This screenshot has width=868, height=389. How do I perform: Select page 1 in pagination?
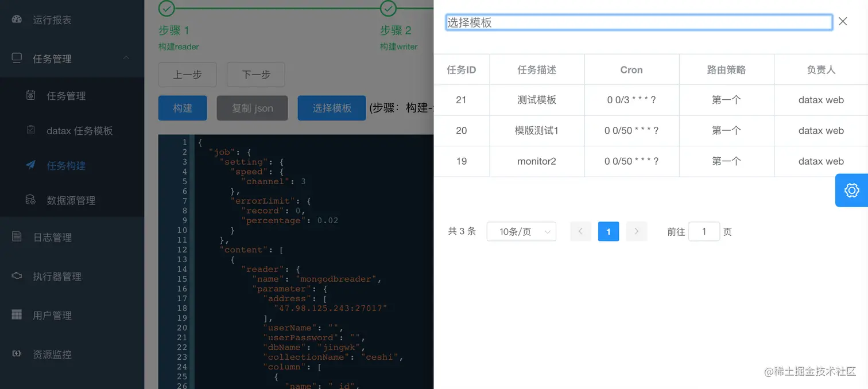609,231
